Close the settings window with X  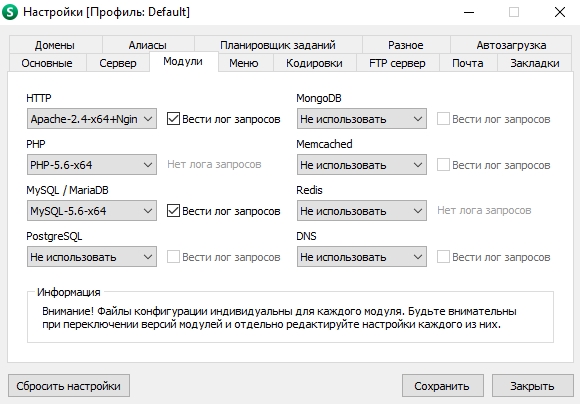pos(560,12)
